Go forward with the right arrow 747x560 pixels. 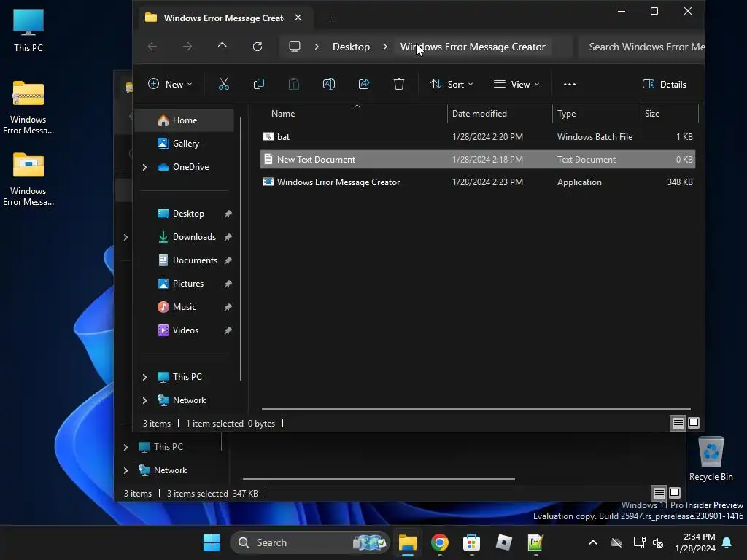click(187, 47)
